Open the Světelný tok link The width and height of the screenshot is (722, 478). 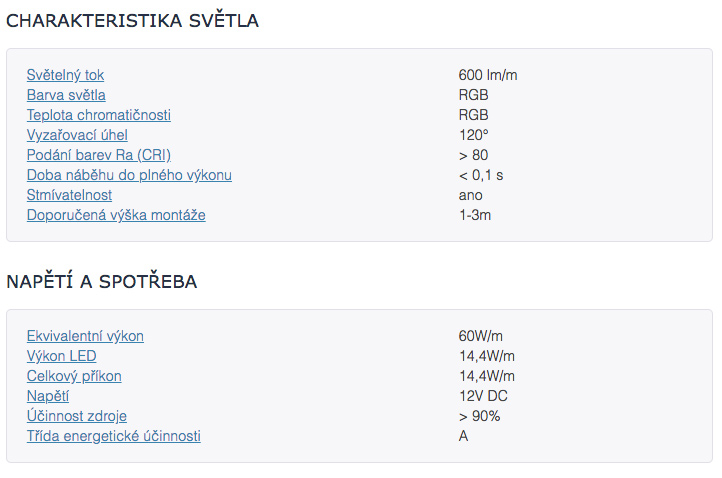click(65, 75)
